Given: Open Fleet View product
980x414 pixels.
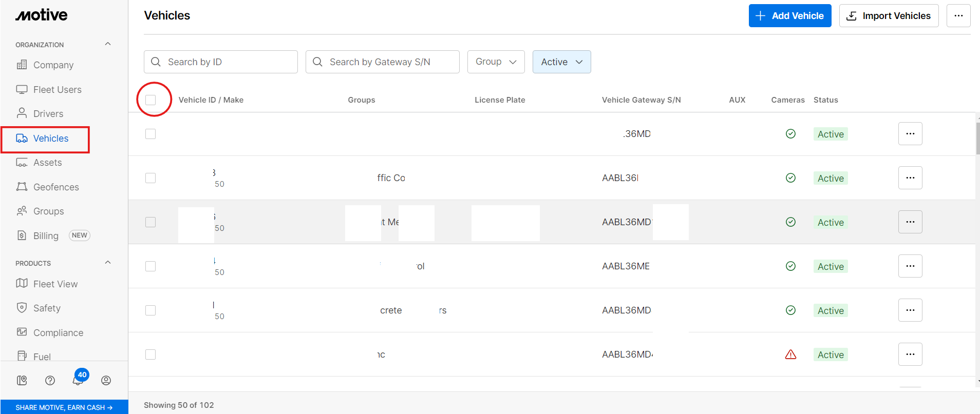Looking at the screenshot, I should pyautogui.click(x=55, y=284).
